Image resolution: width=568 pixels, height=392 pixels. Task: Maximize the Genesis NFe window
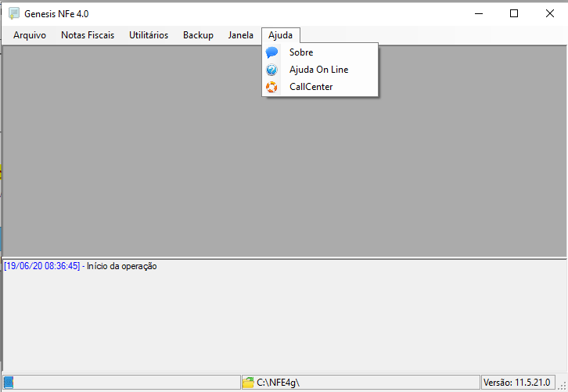tap(514, 14)
